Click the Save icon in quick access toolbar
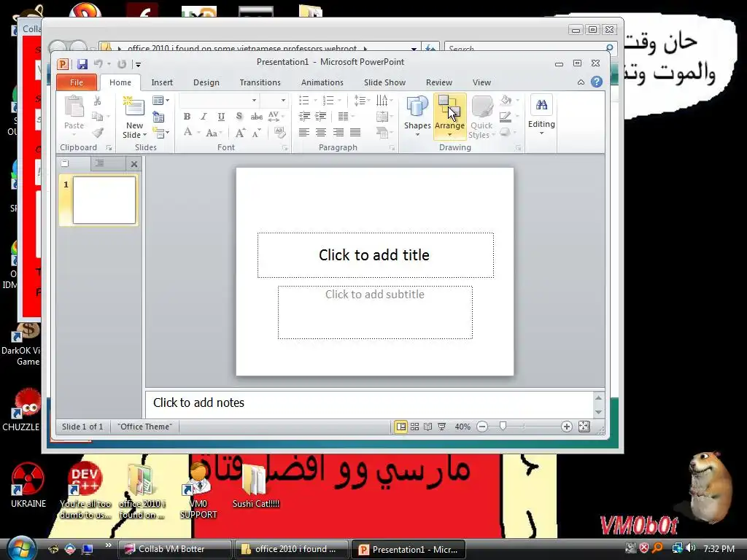 coord(82,64)
